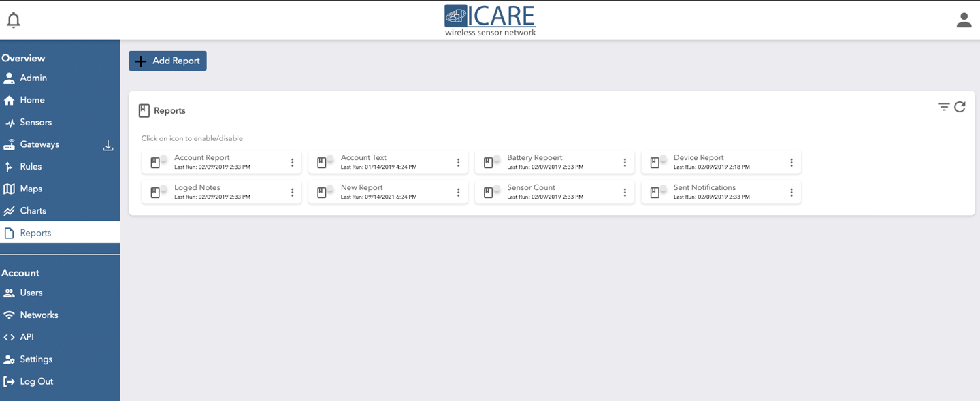Refresh the reports list

(960, 107)
